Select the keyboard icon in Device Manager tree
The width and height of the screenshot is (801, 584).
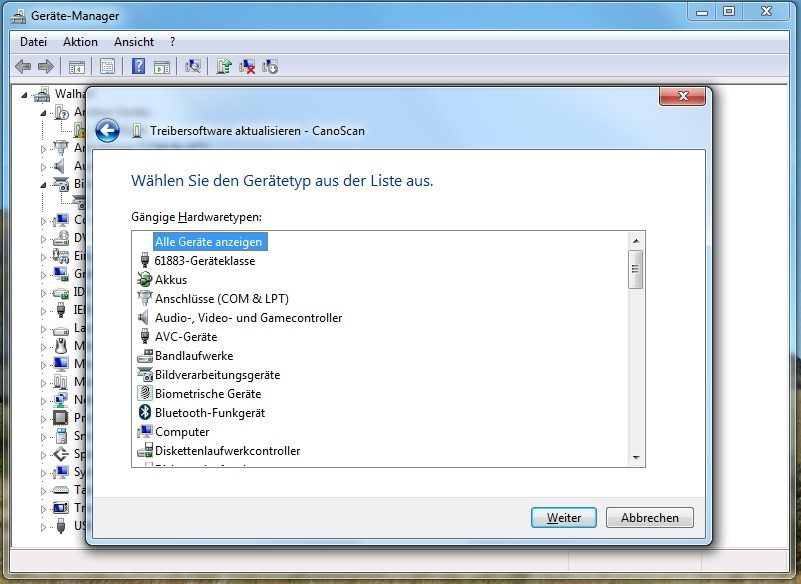click(x=61, y=490)
